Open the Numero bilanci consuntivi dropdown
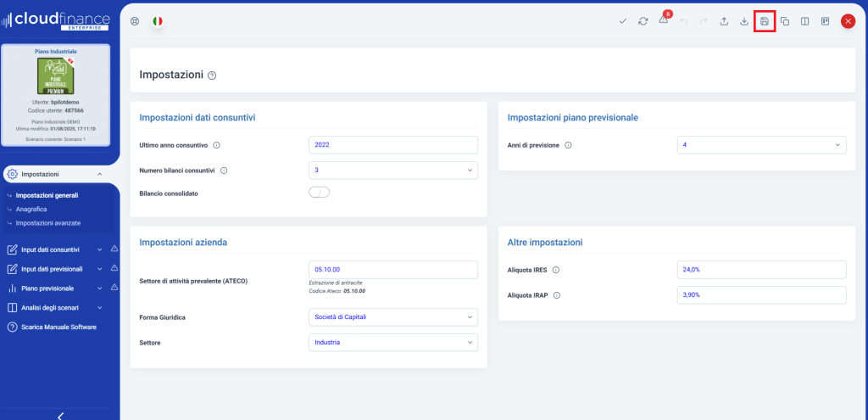The image size is (868, 420). click(x=393, y=171)
